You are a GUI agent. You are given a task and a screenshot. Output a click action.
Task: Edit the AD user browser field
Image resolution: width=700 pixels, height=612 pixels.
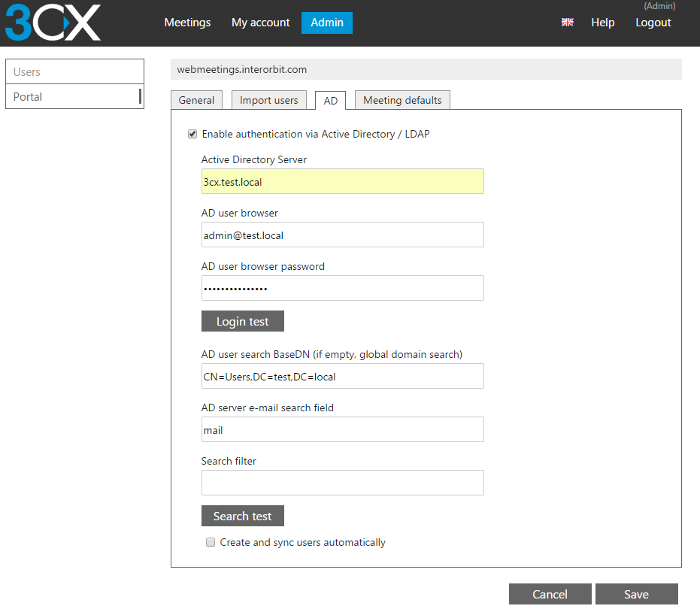click(342, 235)
